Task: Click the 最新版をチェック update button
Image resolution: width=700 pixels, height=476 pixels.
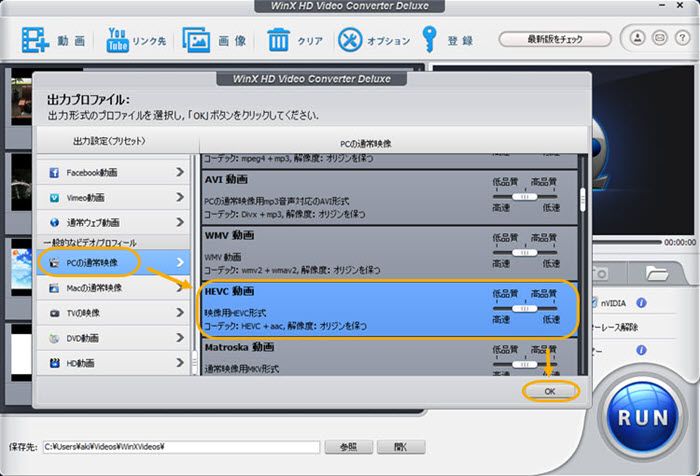Action: click(555, 39)
